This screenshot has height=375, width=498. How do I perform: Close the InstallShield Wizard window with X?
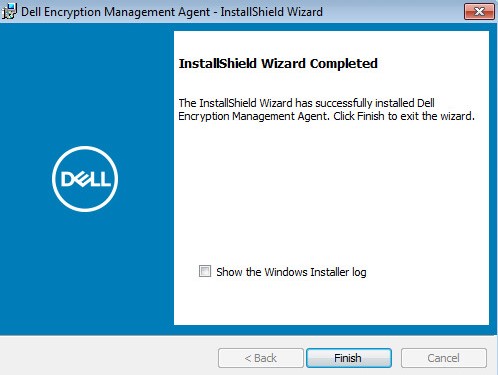pyautogui.click(x=479, y=12)
